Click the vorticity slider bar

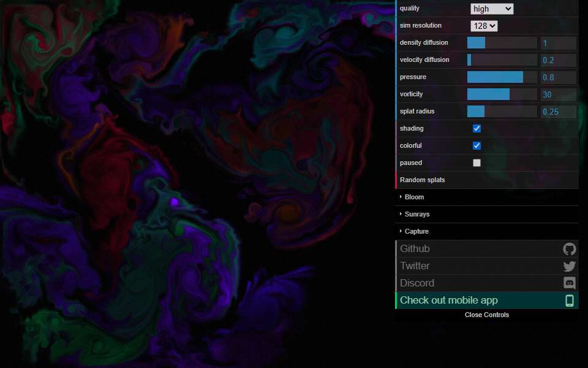point(502,94)
